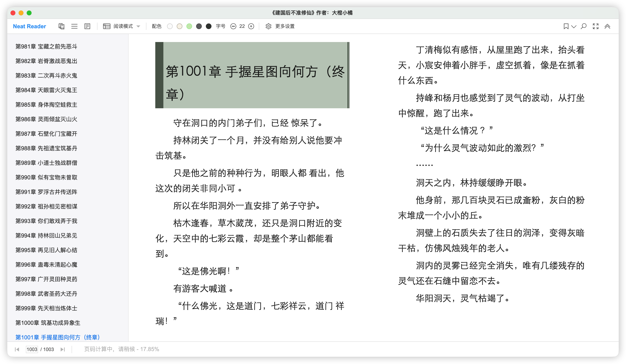626x364 pixels.
Task: Expand the bookmark list chevron
Action: (574, 26)
